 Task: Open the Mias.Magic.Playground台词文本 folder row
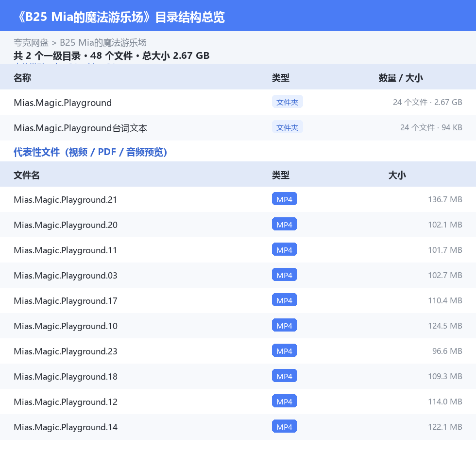238,127
